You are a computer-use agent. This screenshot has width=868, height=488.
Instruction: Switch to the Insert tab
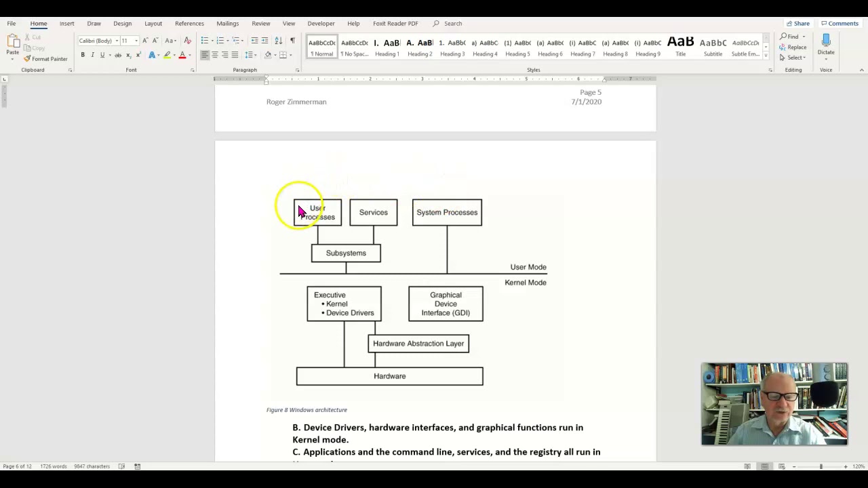(x=66, y=23)
